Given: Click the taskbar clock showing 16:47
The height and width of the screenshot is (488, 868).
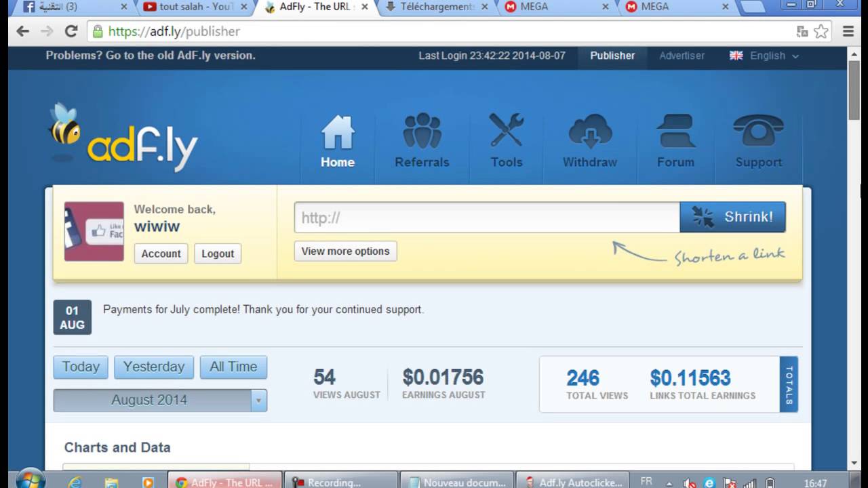Looking at the screenshot, I should click(x=815, y=483).
